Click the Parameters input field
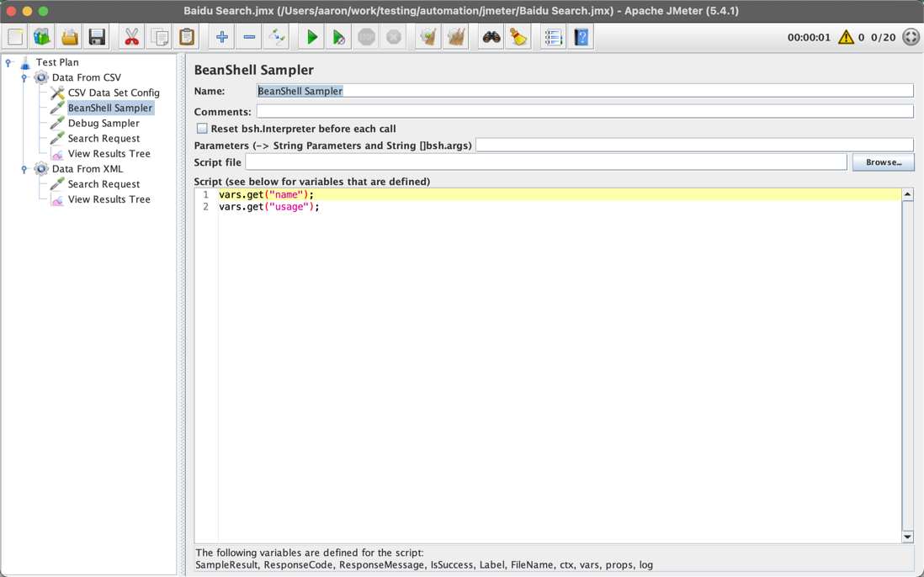 pos(694,145)
